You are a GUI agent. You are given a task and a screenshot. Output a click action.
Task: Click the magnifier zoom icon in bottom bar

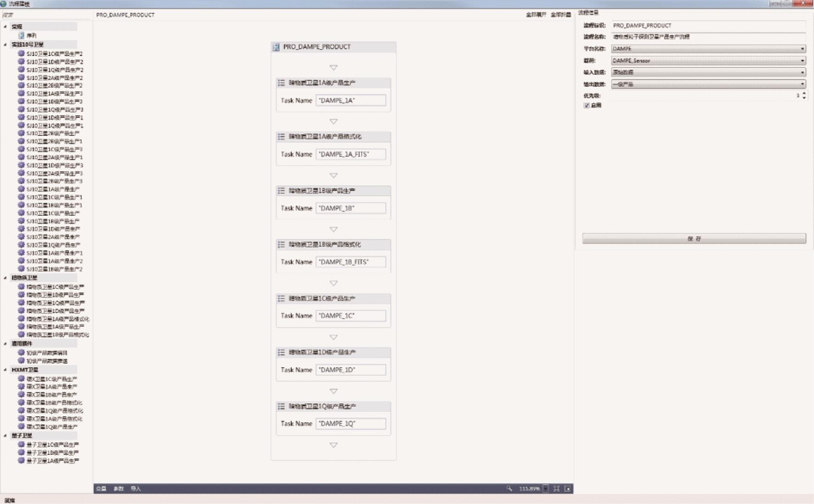(x=509, y=488)
